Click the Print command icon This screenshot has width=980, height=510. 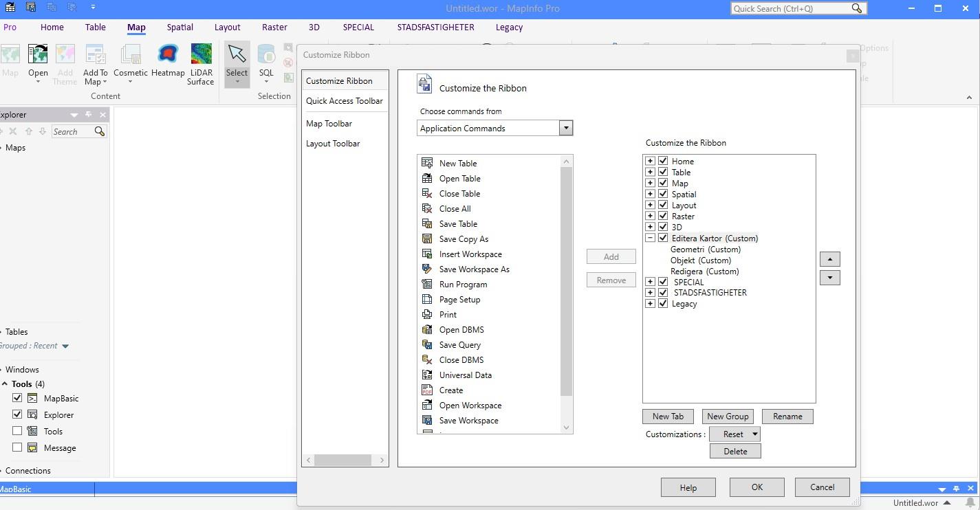(427, 314)
